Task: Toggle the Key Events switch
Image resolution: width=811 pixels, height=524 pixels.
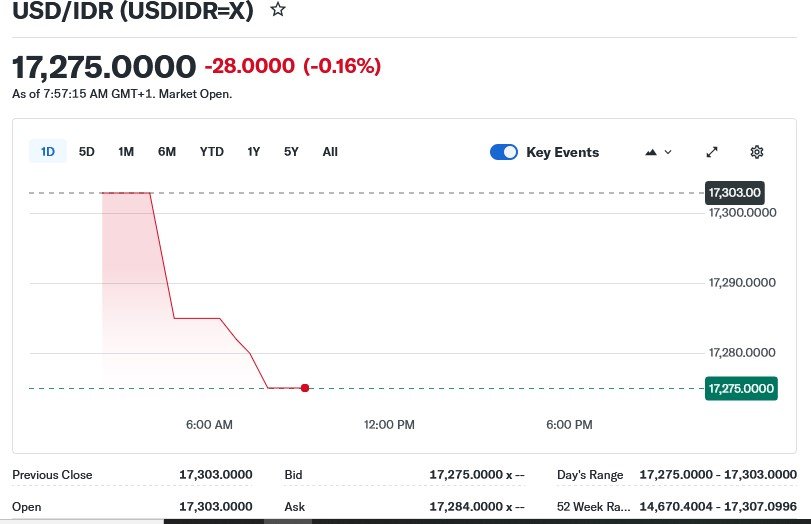Action: tap(504, 152)
